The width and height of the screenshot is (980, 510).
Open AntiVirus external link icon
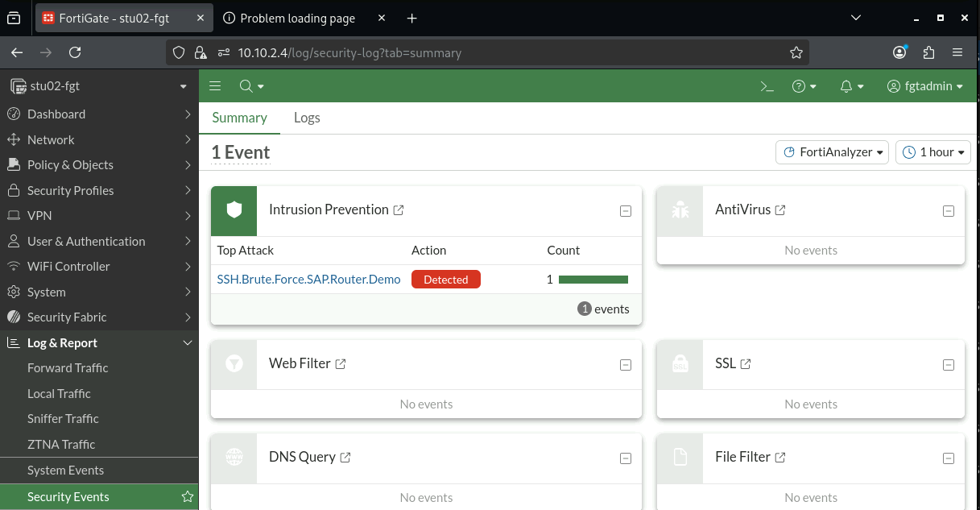(x=780, y=210)
